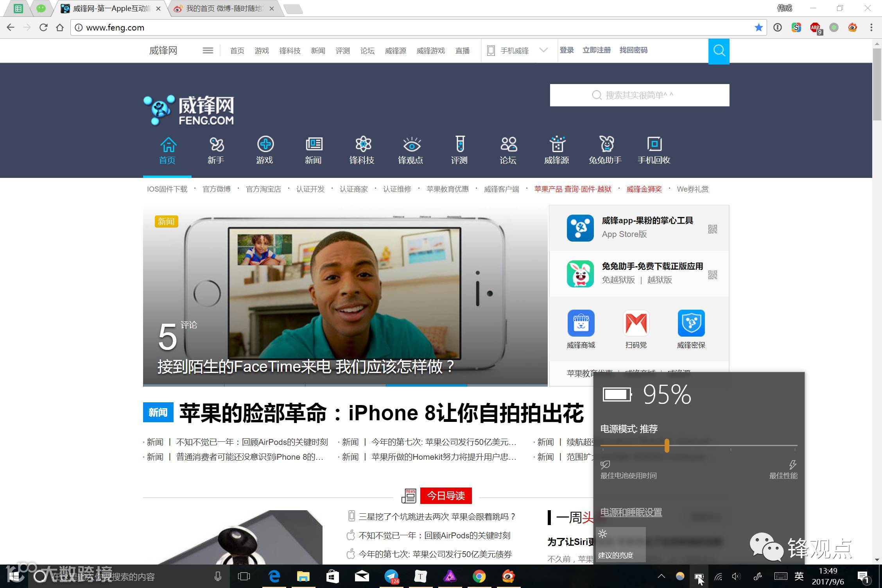The image size is (882, 588).
Task: Toggle the 建议的亮度 brightness tile
Action: (620, 544)
